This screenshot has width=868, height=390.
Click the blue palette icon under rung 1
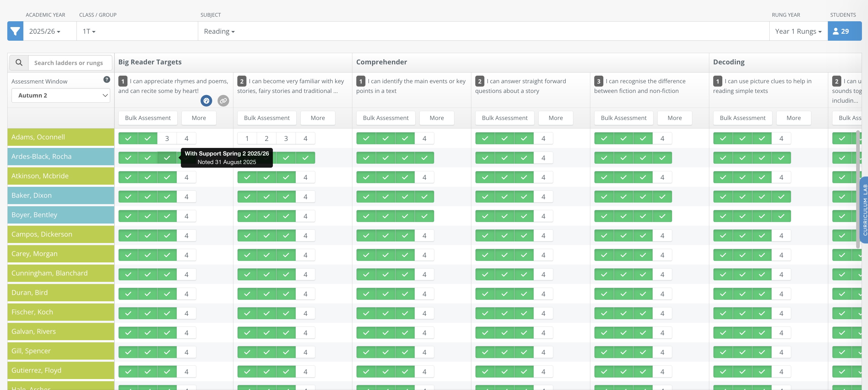(x=206, y=101)
